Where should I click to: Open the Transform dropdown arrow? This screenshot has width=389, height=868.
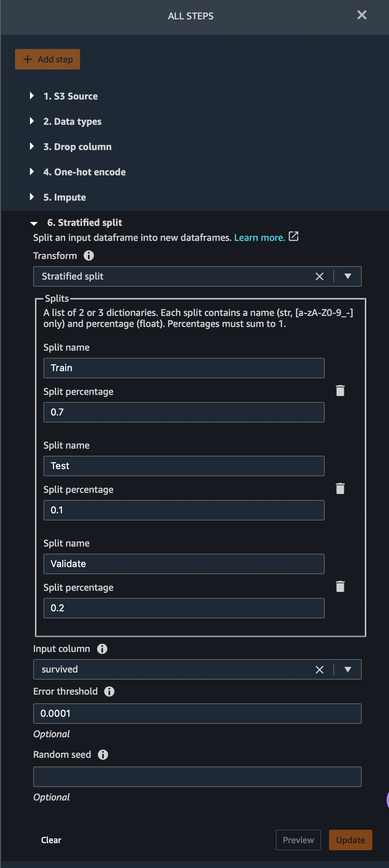point(348,276)
